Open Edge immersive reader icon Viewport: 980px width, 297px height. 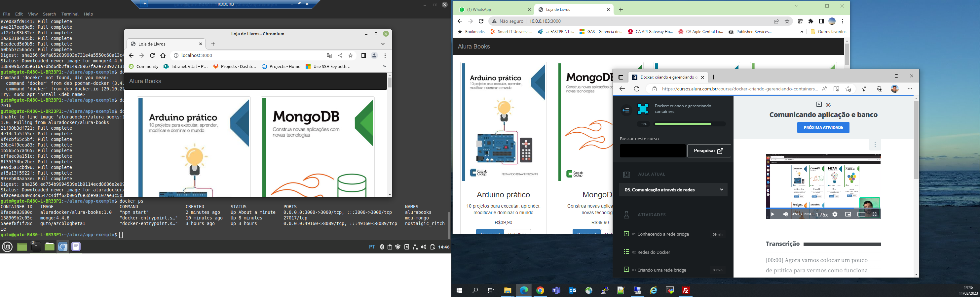click(x=836, y=89)
